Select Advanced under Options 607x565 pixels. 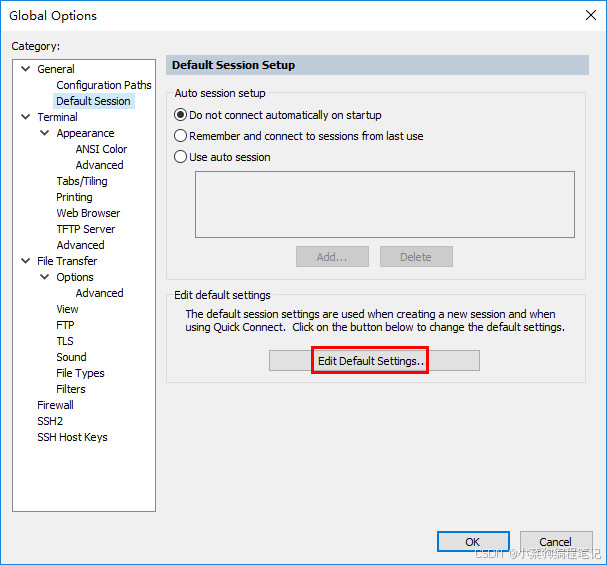click(x=99, y=293)
